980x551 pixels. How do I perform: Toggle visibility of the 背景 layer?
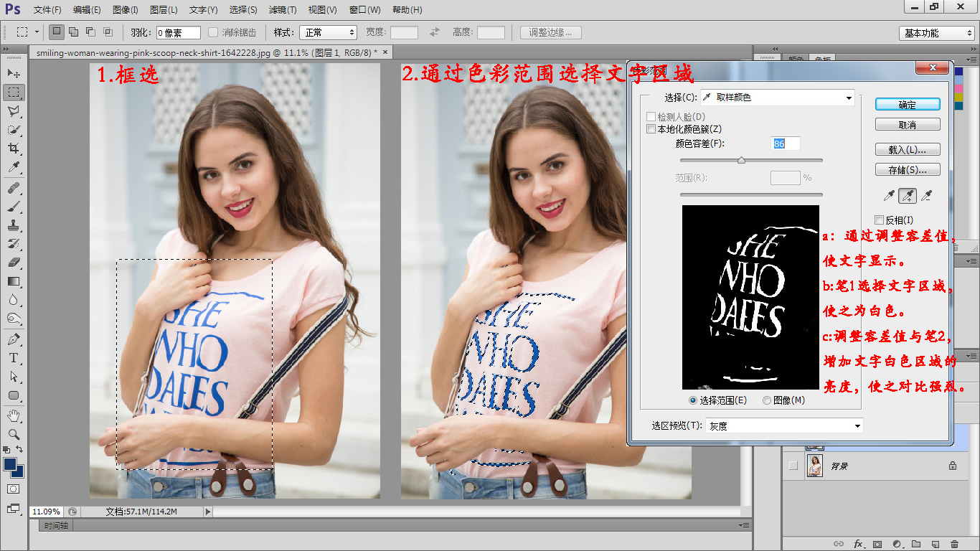click(793, 466)
